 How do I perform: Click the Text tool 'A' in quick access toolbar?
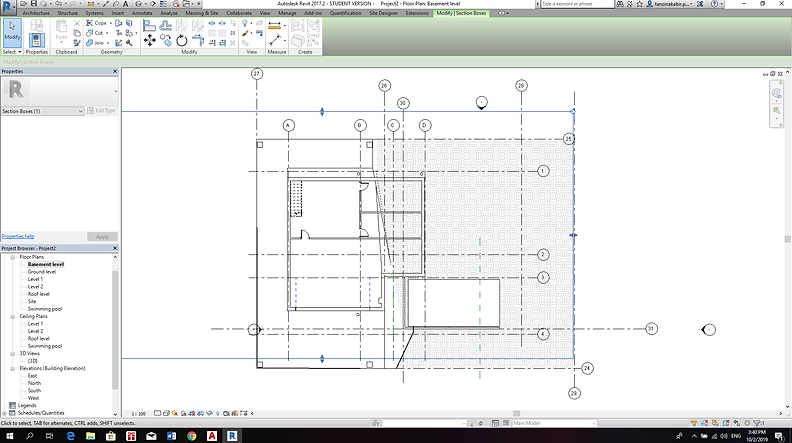click(x=126, y=4)
